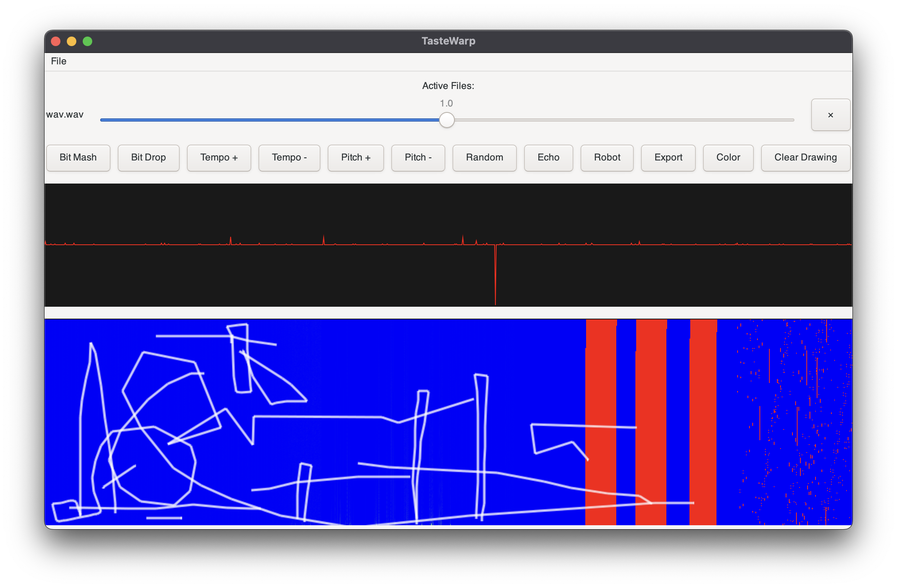Raise pitch using Pitch + button

pos(355,158)
